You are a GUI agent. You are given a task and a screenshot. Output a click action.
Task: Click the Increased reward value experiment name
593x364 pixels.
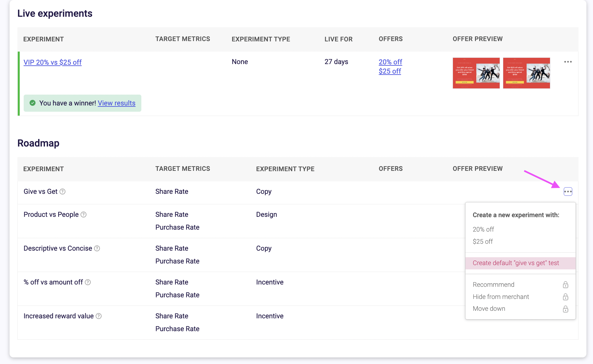[x=59, y=316]
